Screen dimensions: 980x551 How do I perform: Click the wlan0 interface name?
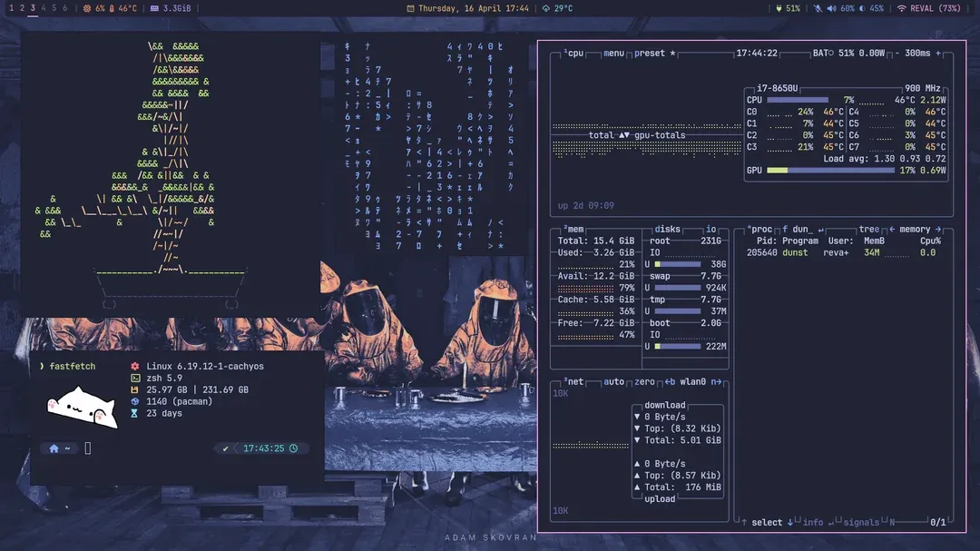click(693, 381)
